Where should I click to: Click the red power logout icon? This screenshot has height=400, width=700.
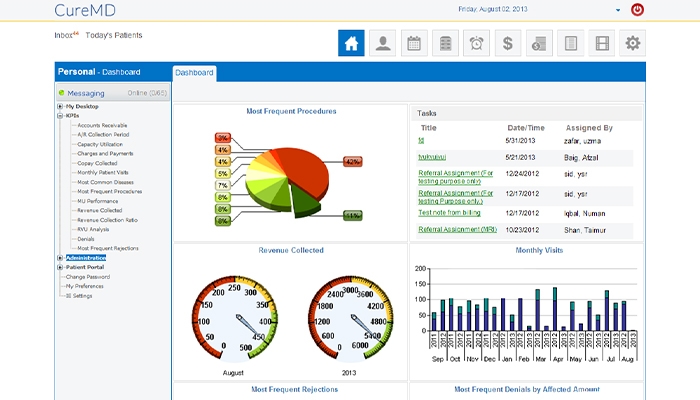(x=638, y=10)
